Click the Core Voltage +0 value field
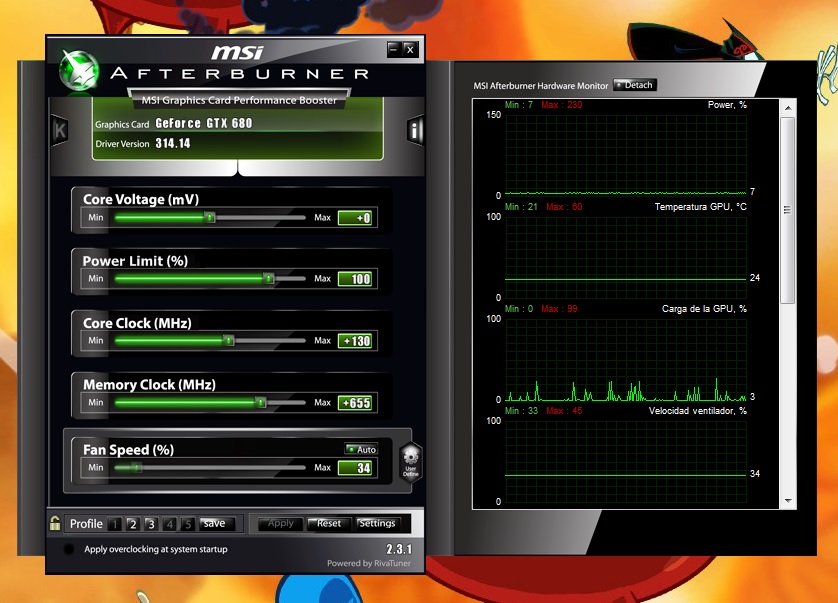This screenshot has width=838, height=603. pos(355,218)
